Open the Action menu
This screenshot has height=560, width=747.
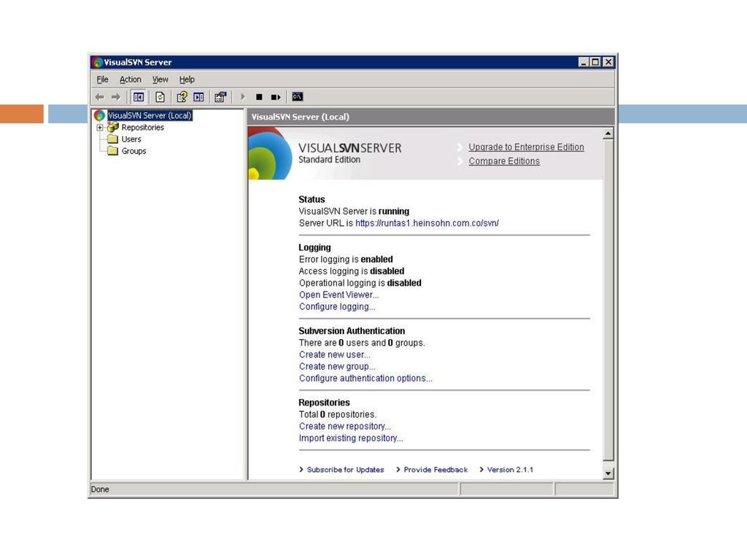pos(130,79)
